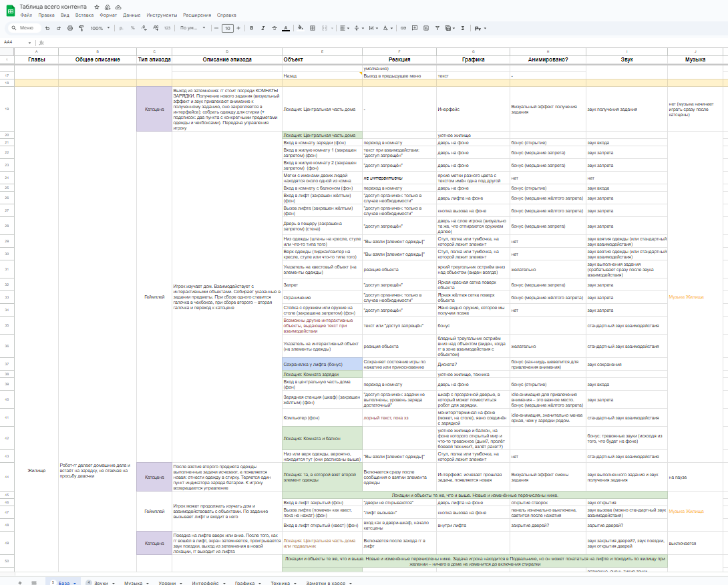Rename by clicking title 'Таблица всего контента'

pos(53,7)
